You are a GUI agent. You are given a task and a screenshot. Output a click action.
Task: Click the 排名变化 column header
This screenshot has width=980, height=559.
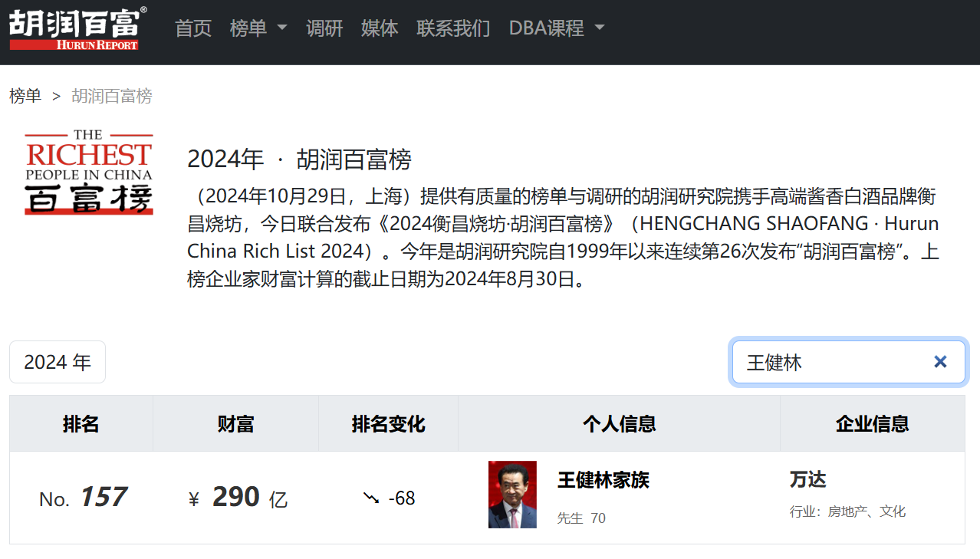tap(388, 423)
